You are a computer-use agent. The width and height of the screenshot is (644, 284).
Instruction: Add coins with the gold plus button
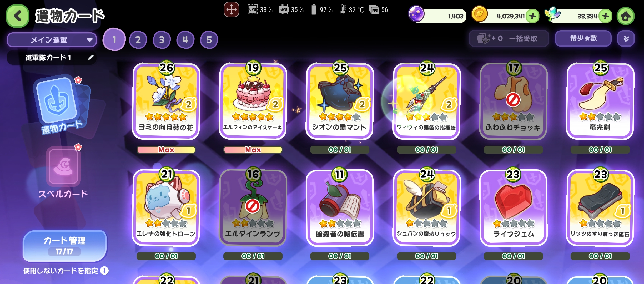[x=532, y=16]
